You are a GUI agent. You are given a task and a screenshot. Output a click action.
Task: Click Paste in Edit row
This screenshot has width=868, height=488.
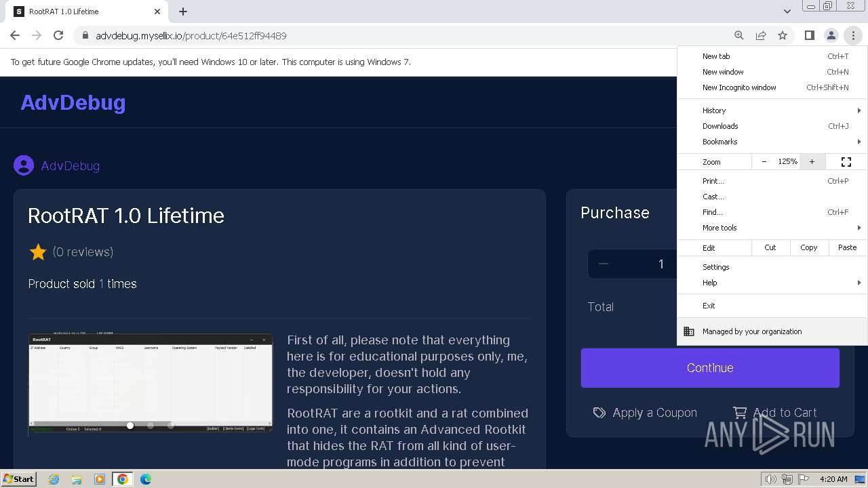point(848,247)
